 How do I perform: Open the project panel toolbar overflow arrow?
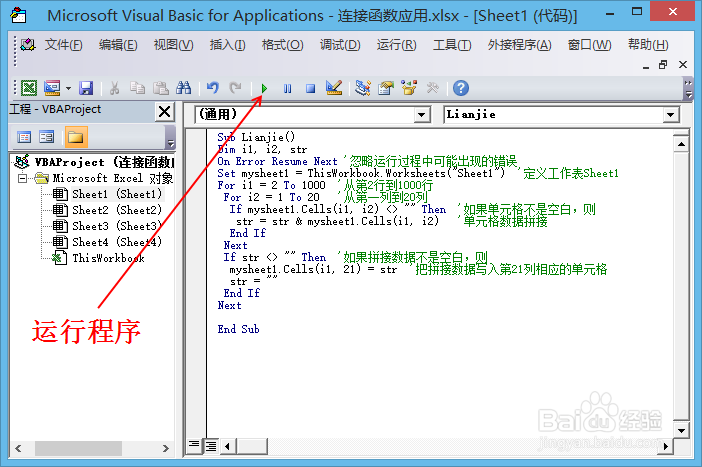[170, 137]
